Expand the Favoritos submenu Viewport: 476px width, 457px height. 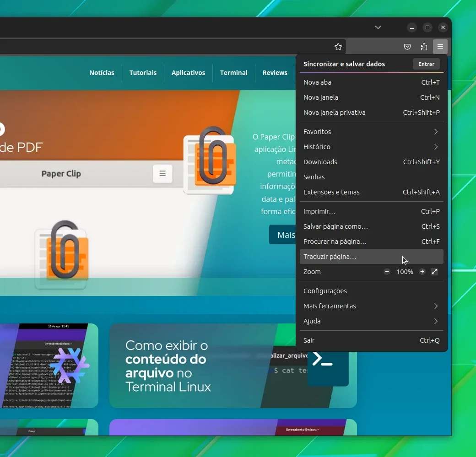(371, 132)
